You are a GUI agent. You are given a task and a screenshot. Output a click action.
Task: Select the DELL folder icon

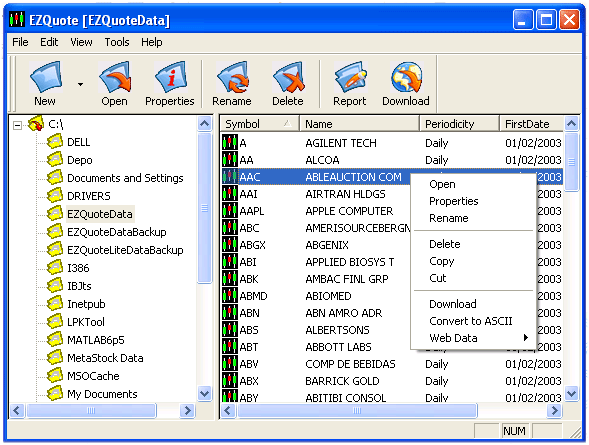tap(55, 142)
